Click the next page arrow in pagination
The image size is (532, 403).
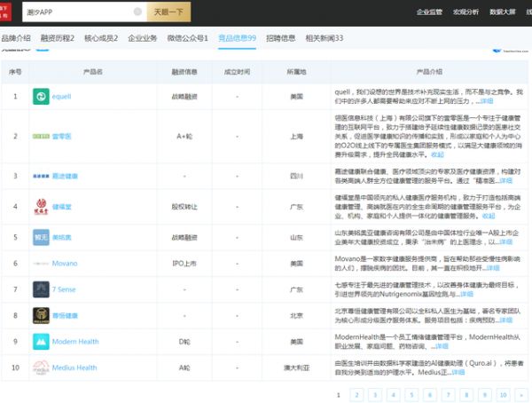click(523, 395)
